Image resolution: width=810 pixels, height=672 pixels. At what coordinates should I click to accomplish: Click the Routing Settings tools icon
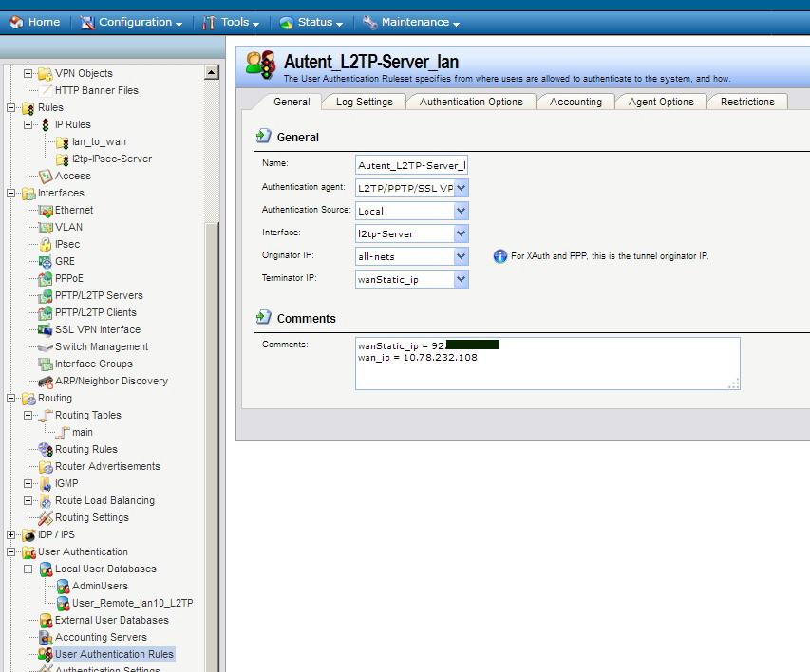46,517
